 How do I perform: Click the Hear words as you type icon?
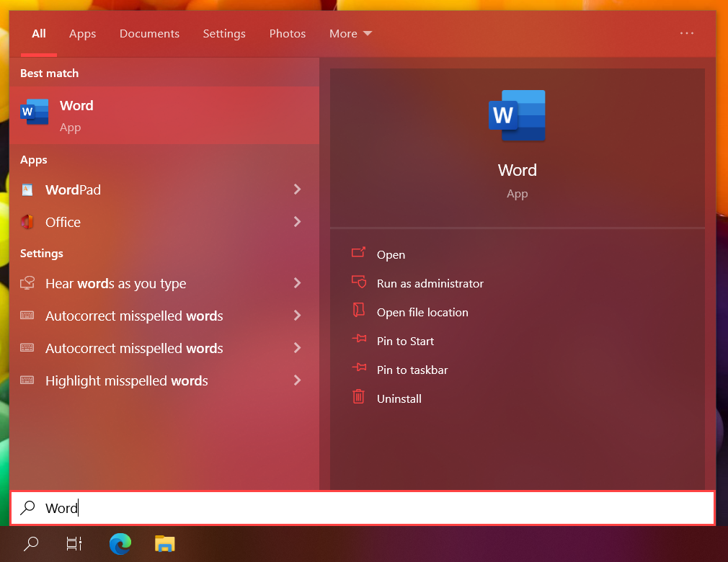pyautogui.click(x=27, y=283)
